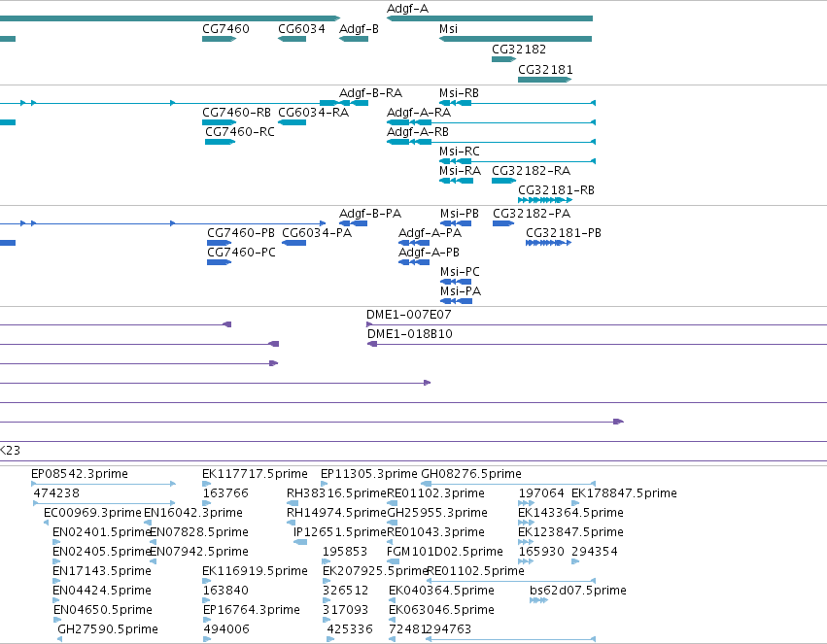Open the GH08276.5prime EST label
827x644 pixels.
click(471, 474)
